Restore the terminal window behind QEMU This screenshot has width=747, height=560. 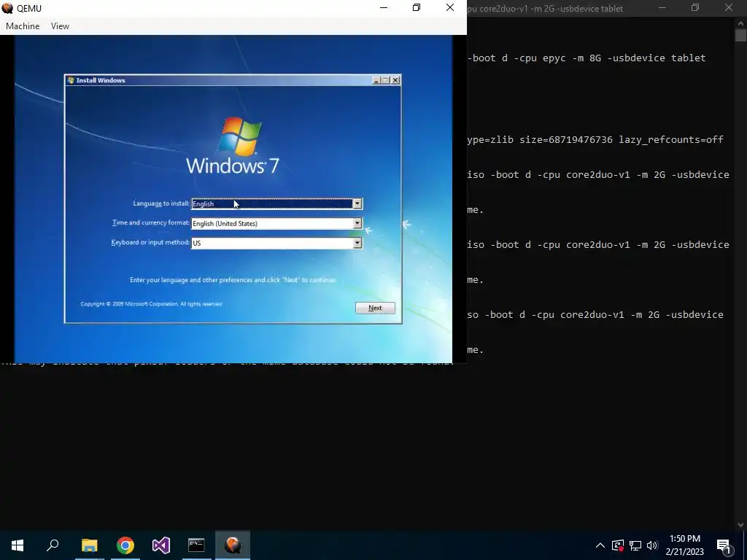(x=695, y=7)
